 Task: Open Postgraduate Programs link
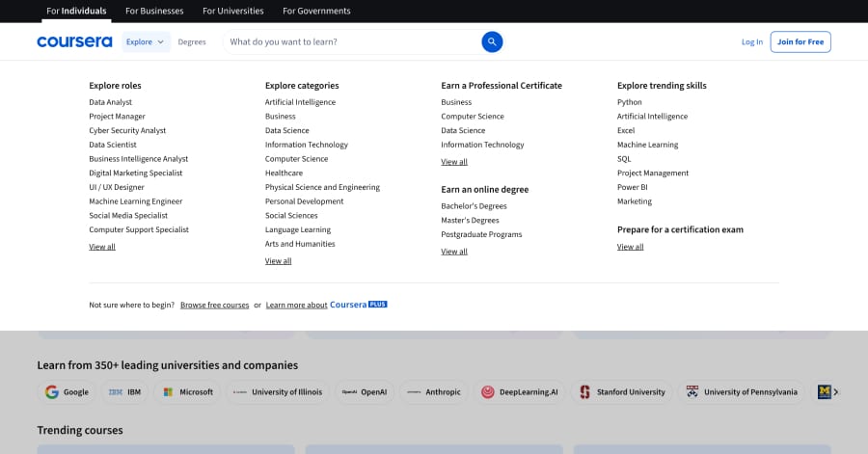pos(481,234)
